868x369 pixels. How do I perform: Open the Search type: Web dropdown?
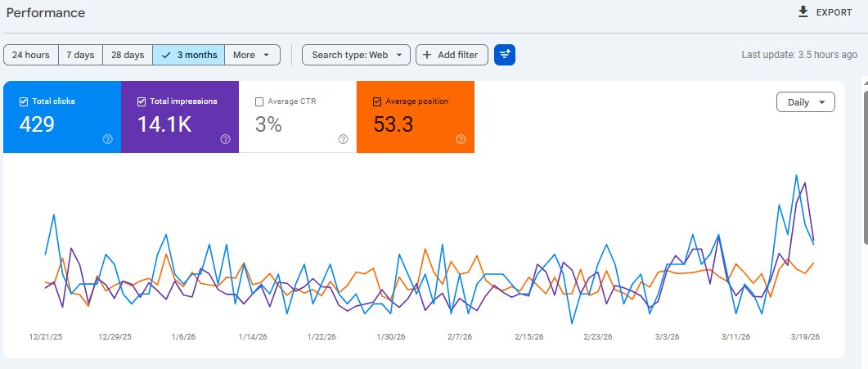click(x=356, y=55)
